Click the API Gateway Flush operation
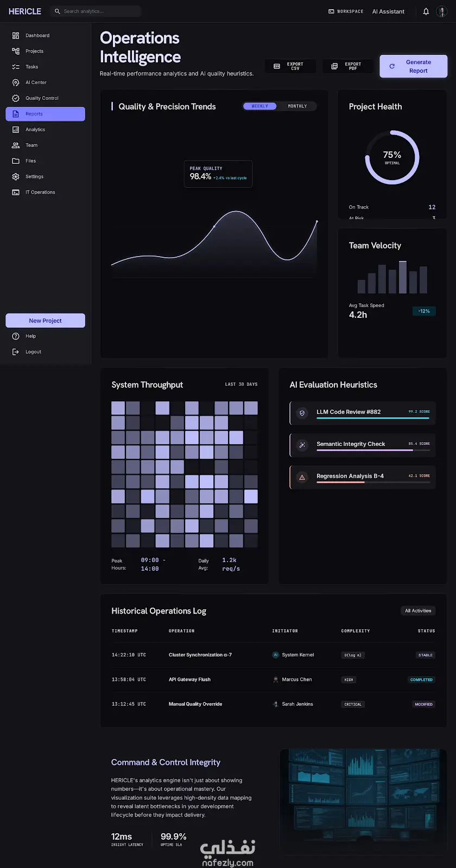456x868 pixels. point(189,679)
